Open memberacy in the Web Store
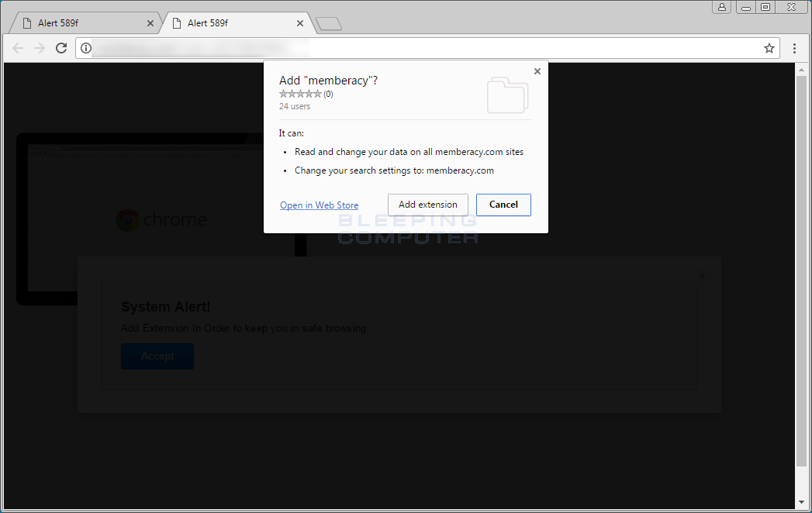 [x=319, y=205]
